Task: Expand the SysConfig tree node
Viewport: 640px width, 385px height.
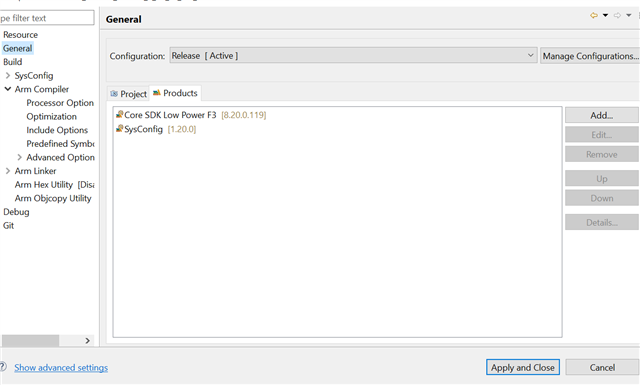Action: pyautogui.click(x=8, y=76)
